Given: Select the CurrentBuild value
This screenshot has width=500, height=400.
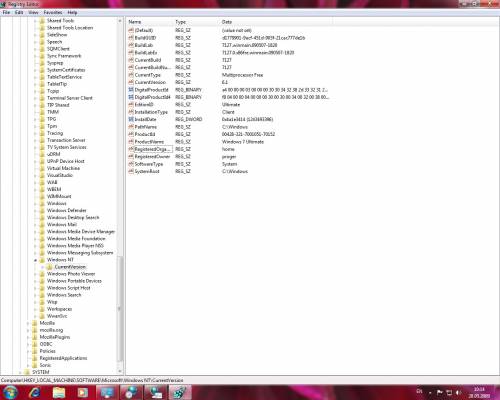Looking at the screenshot, I should (x=148, y=60).
